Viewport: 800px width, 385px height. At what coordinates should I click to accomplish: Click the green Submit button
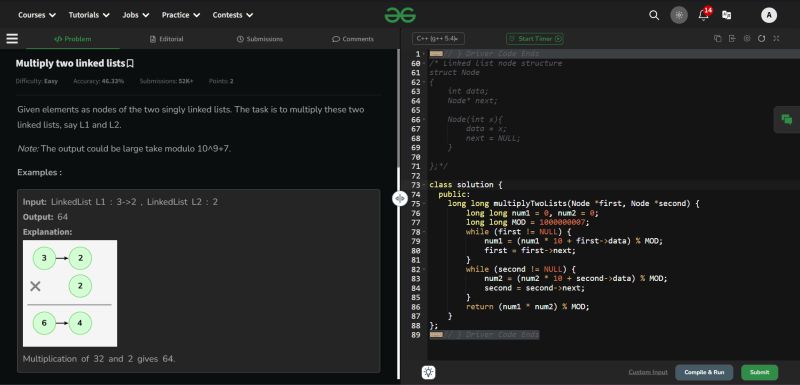tap(759, 372)
